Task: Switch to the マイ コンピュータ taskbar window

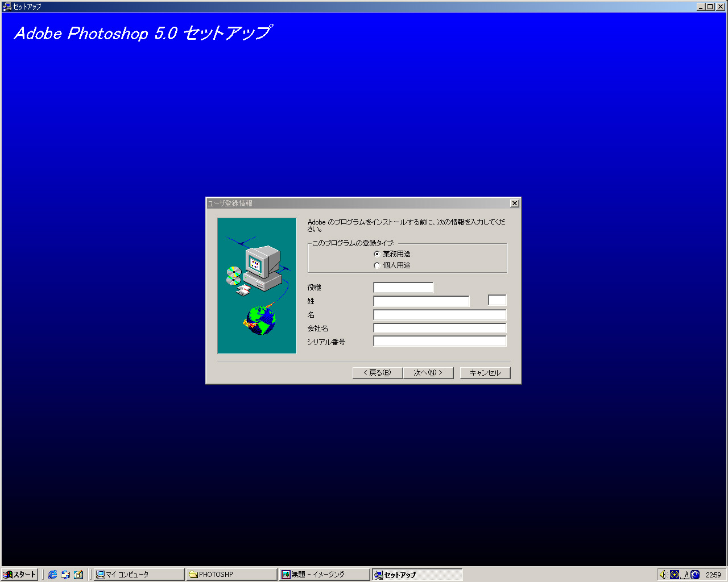Action: (139, 575)
